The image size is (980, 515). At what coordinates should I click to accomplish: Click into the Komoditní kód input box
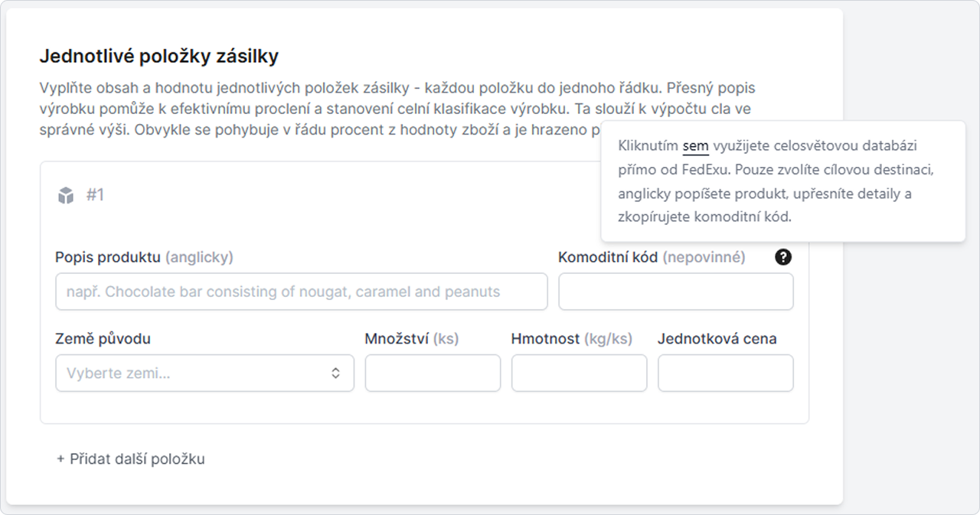(x=675, y=292)
